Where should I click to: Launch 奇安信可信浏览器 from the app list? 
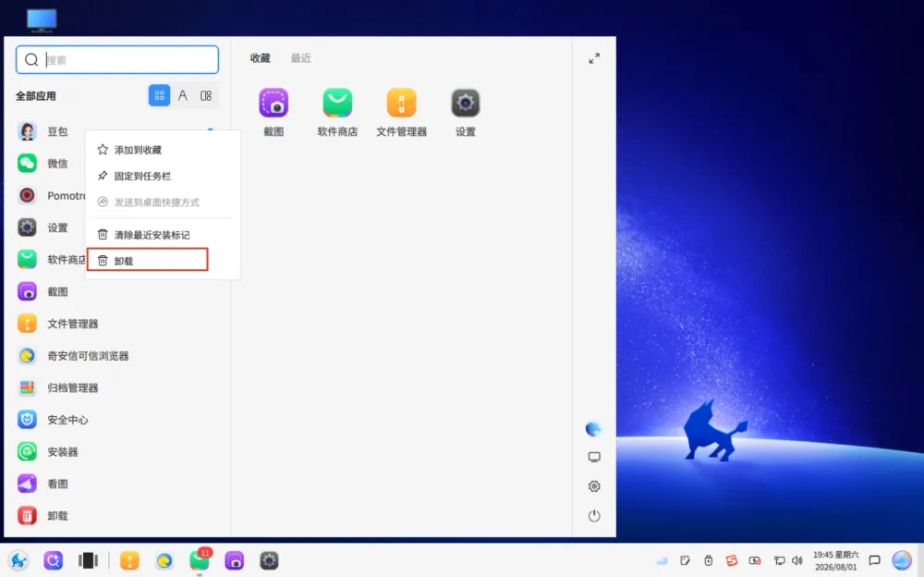click(117, 355)
